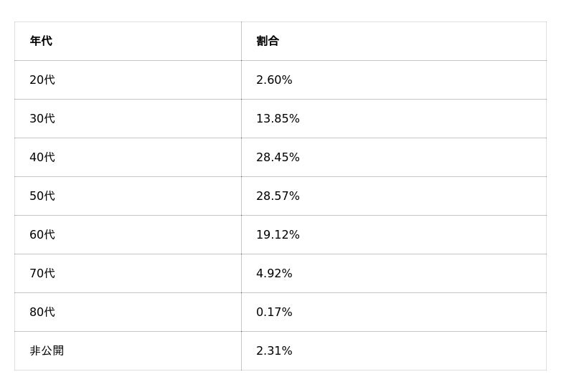Select the 13.85% percentage cell
574x392 pixels.
tap(278, 119)
